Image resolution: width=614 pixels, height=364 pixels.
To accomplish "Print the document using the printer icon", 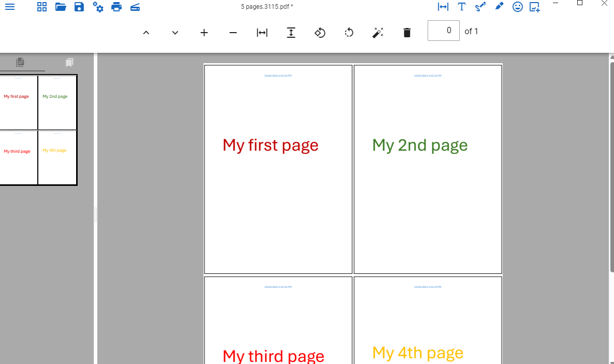I will pyautogui.click(x=116, y=7).
